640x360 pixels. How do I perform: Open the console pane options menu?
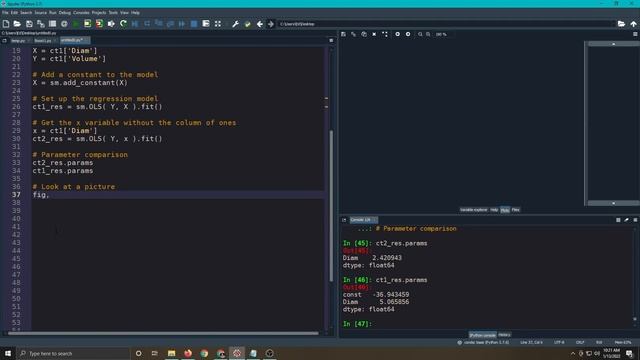[636, 220]
